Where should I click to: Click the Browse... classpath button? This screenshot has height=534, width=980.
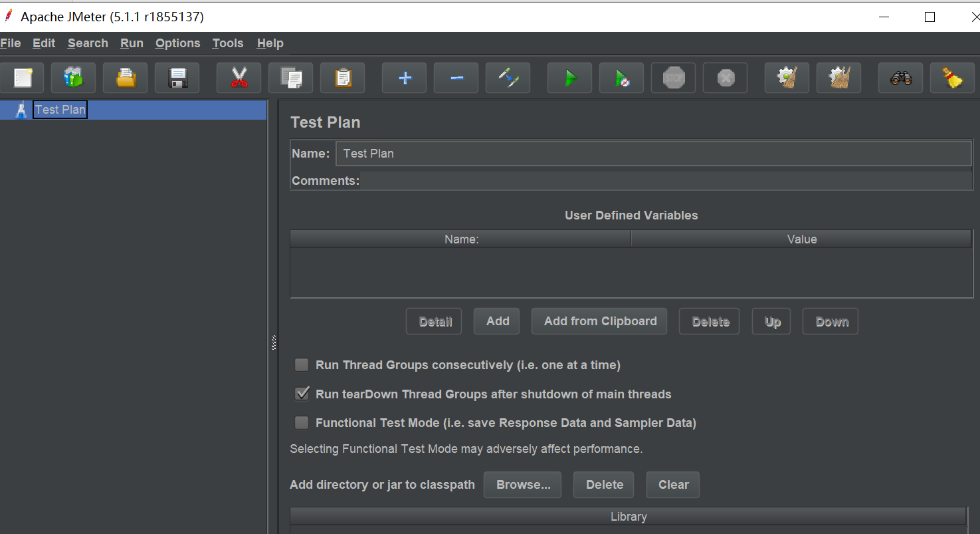pos(523,485)
